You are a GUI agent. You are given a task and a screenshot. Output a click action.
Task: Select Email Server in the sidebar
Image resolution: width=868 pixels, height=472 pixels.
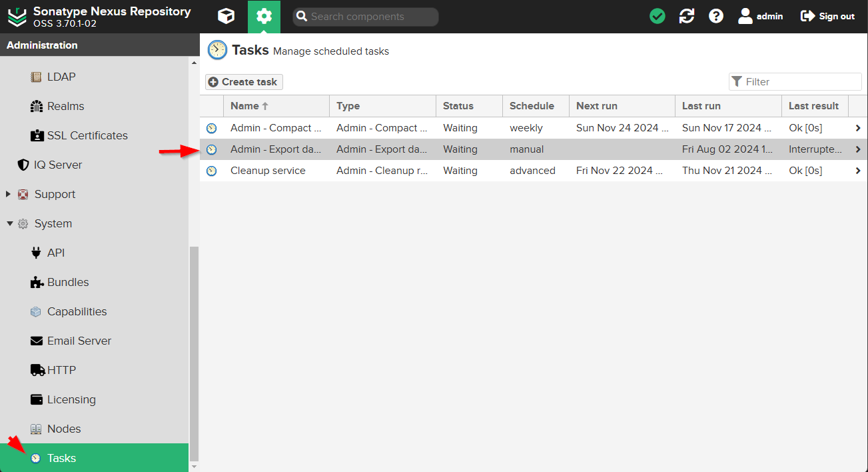(79, 341)
